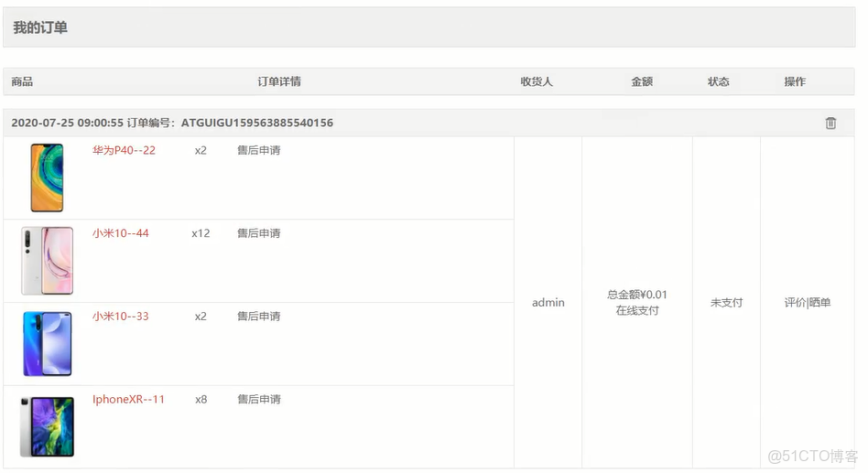Open the 小米10--44 product image
The height and width of the screenshot is (473, 868).
[x=47, y=261]
